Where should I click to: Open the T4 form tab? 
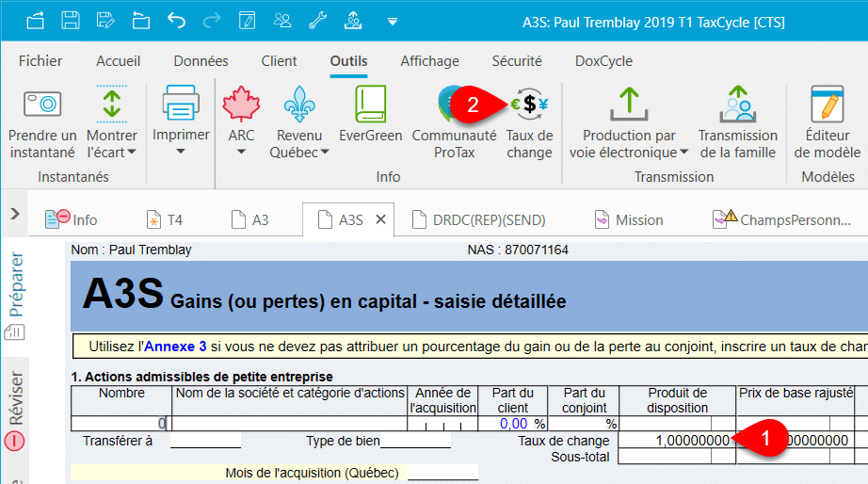tap(165, 219)
